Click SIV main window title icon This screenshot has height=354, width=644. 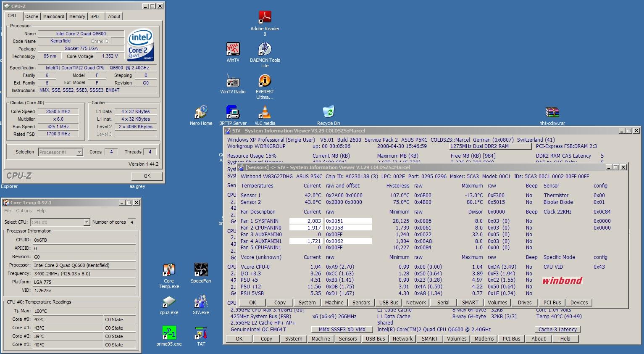227,131
